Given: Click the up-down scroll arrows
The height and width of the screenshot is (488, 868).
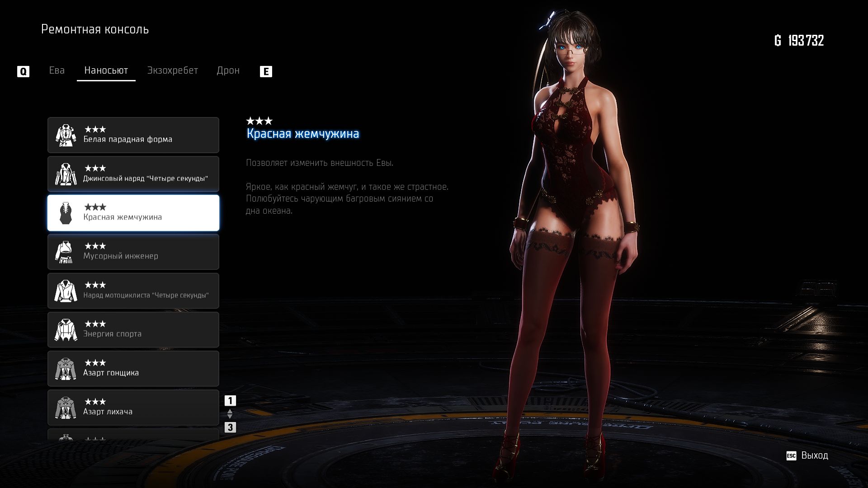Looking at the screenshot, I should [x=230, y=414].
